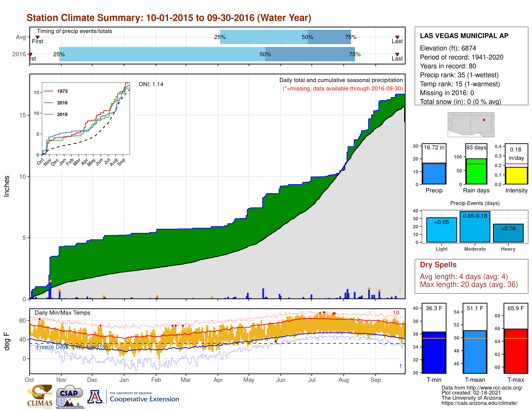Click the 'ONI: 1.14' label
The height and width of the screenshot is (411, 532).
[x=151, y=84]
